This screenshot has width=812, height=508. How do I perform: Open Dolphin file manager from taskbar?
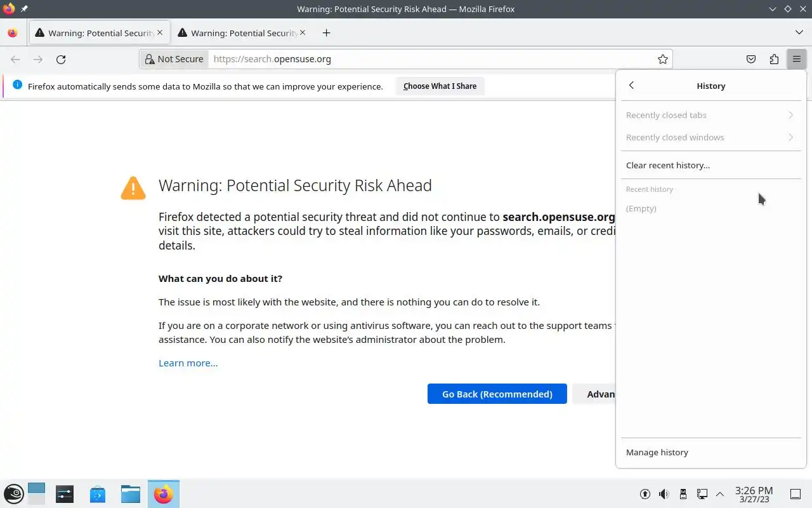(131, 494)
